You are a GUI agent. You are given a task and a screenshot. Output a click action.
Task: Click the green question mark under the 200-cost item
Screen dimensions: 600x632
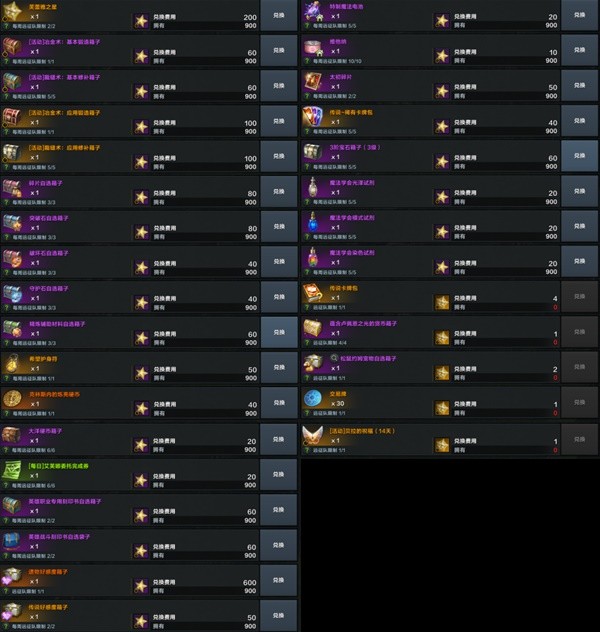[6, 26]
